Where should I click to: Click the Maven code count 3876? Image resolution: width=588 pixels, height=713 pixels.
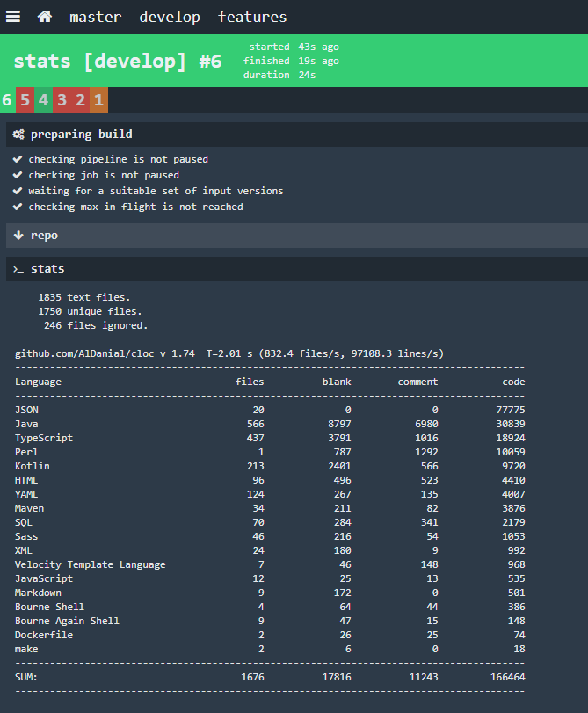point(513,509)
